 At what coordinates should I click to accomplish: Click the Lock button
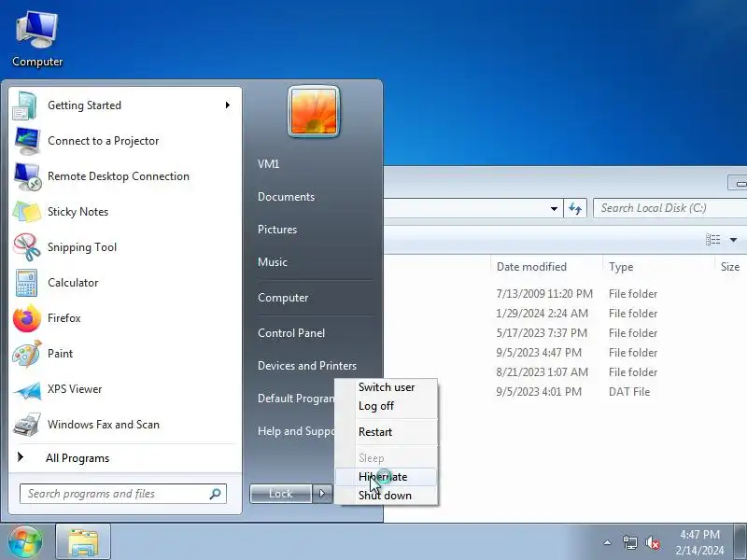point(281,494)
